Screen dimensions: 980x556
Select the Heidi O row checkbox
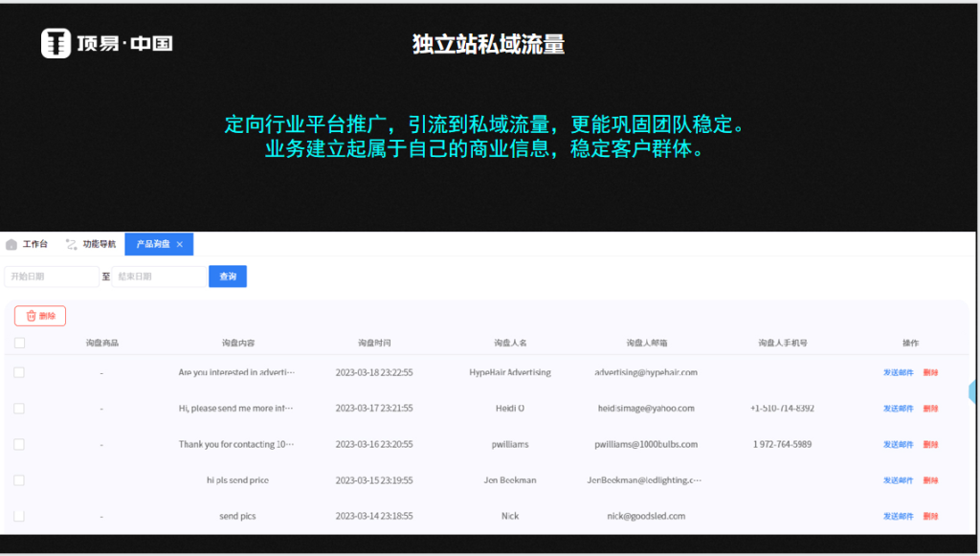(19, 408)
